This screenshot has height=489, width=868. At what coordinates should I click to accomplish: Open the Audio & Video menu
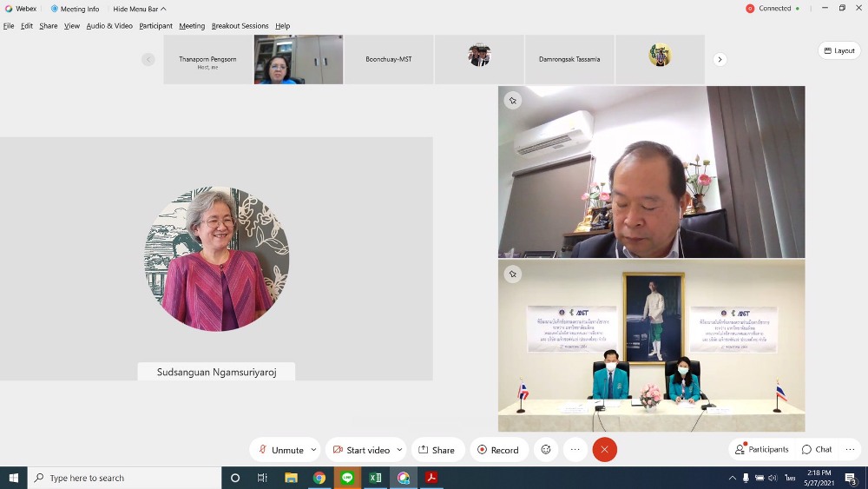[109, 26]
